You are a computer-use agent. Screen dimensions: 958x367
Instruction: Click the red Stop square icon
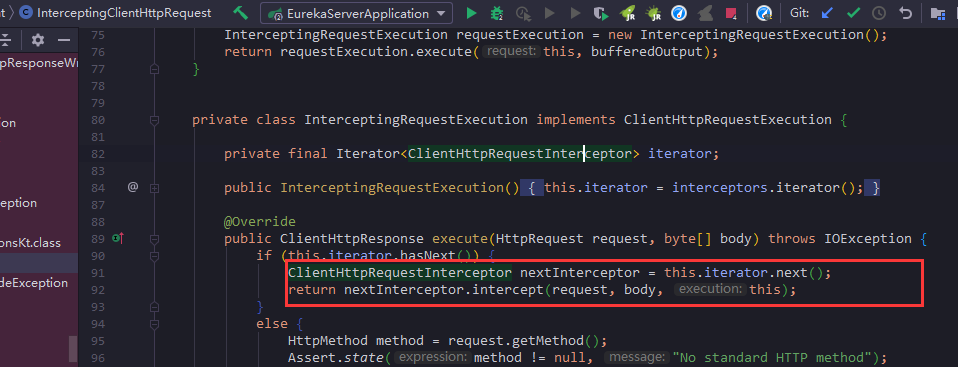tap(731, 13)
